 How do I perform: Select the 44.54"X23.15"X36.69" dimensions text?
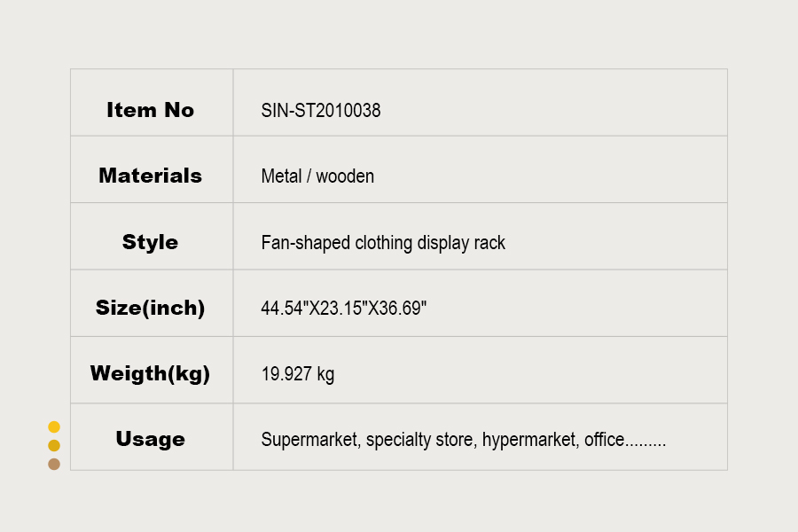coord(344,309)
